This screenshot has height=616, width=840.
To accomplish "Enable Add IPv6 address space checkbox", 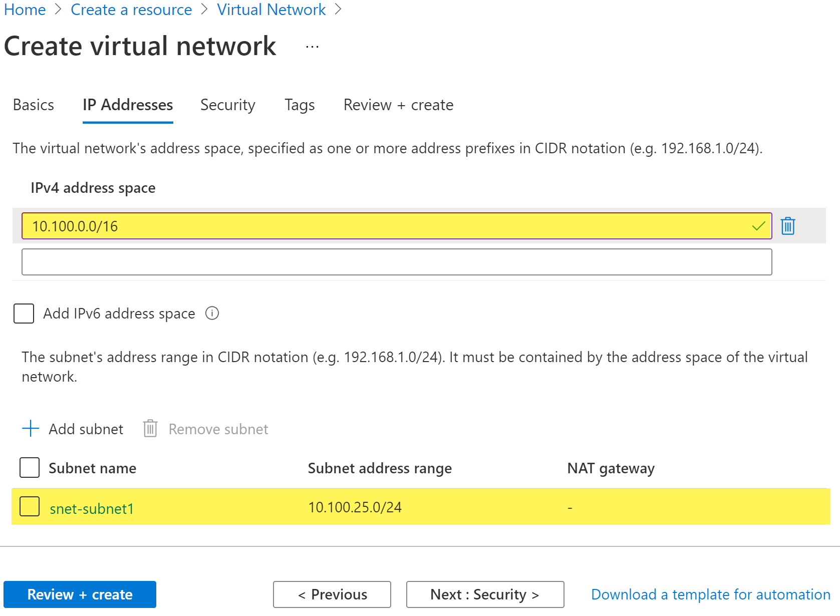I will [24, 314].
